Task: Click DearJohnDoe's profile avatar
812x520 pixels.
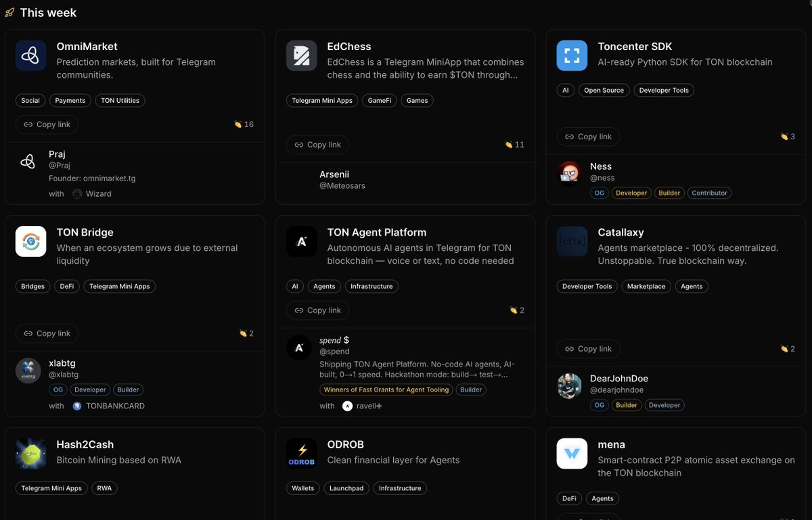Action: (x=570, y=386)
